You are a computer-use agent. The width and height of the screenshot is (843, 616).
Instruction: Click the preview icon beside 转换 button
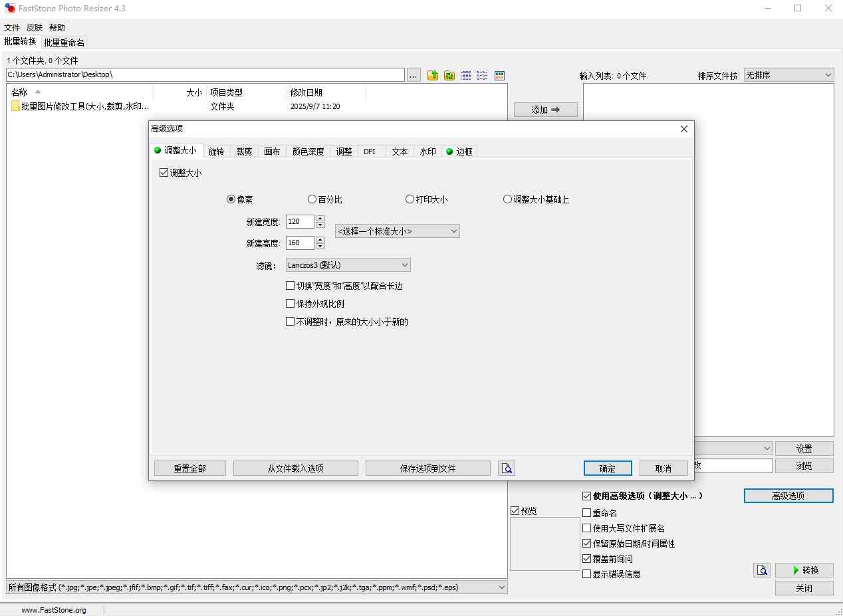point(761,570)
